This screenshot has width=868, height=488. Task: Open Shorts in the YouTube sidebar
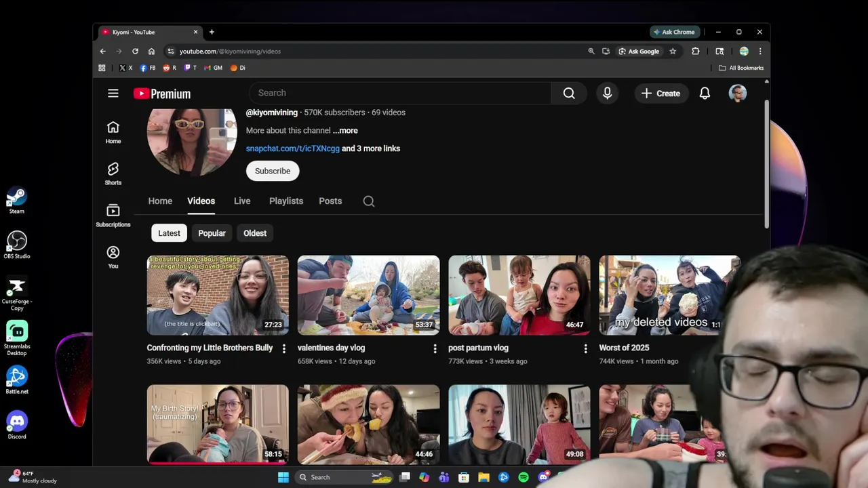point(113,174)
